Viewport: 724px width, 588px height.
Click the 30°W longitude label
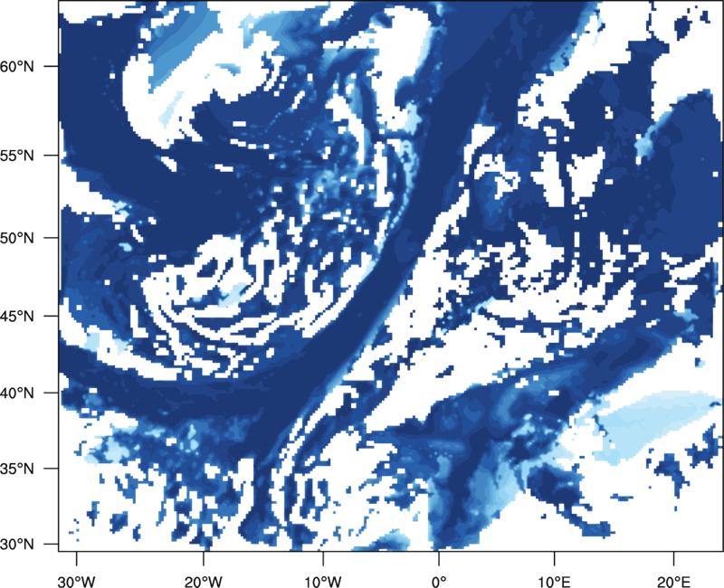(77, 582)
